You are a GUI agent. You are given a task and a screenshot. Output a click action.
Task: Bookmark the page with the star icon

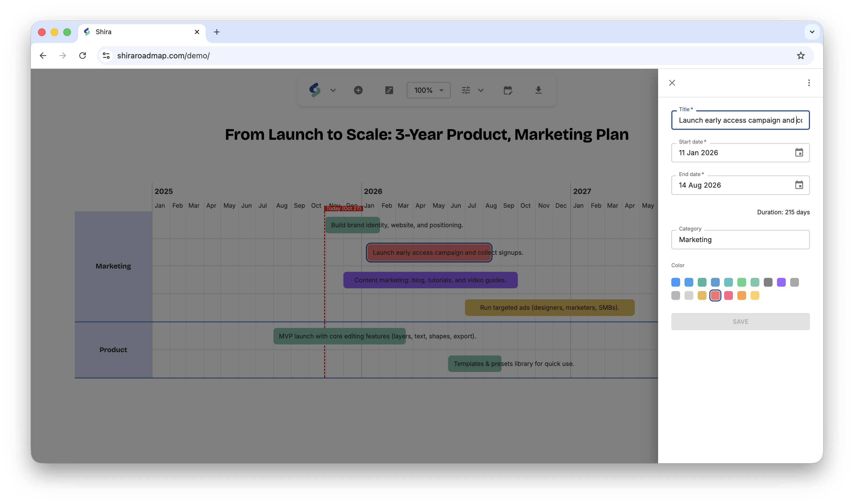[x=801, y=55]
